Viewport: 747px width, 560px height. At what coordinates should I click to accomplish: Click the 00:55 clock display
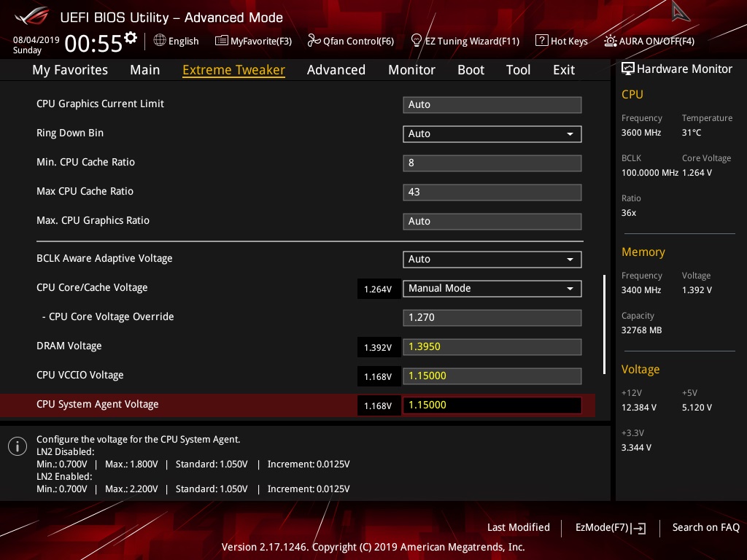click(x=93, y=43)
